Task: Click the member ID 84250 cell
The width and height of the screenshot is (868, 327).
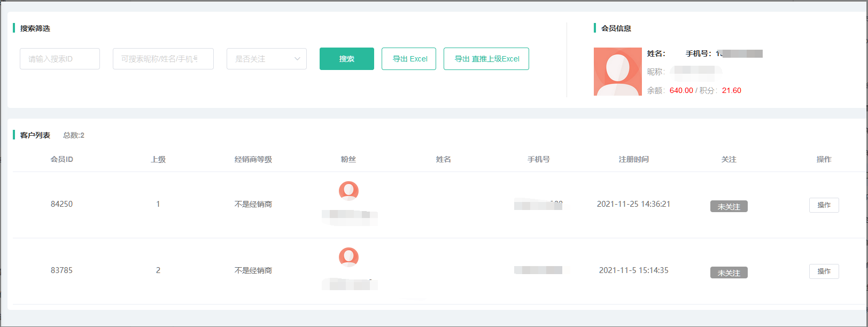Action: coord(61,204)
